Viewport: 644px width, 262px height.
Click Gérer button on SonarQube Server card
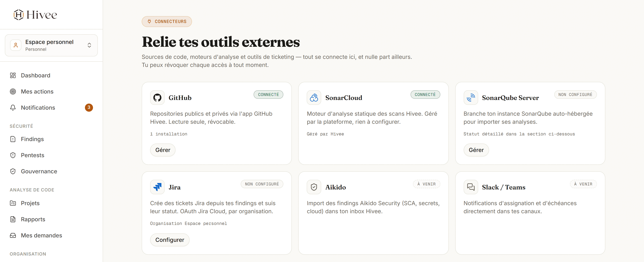[476, 150]
